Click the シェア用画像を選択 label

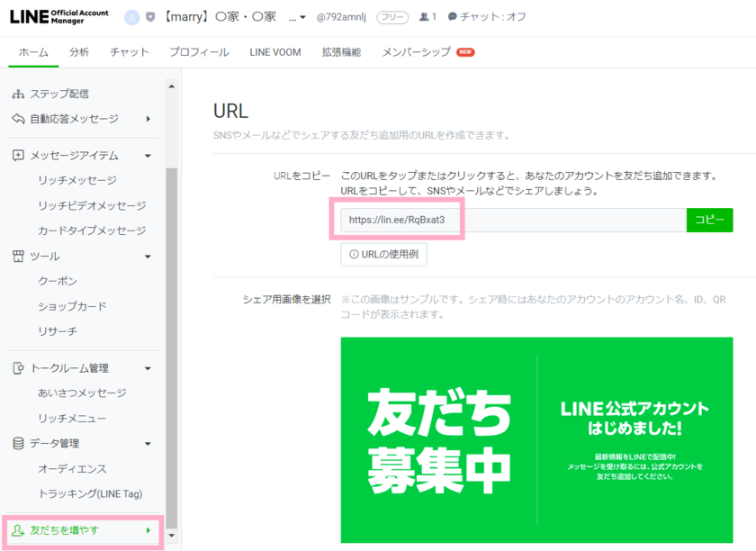pos(287,300)
